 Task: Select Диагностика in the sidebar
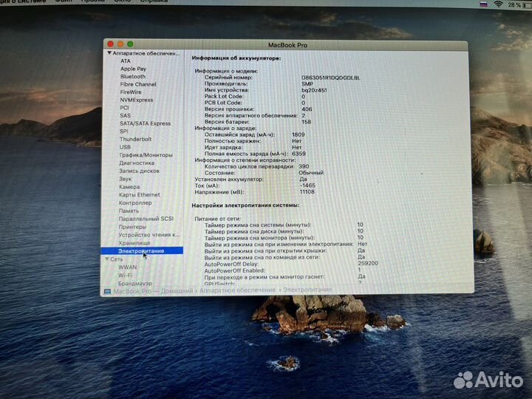click(137, 163)
